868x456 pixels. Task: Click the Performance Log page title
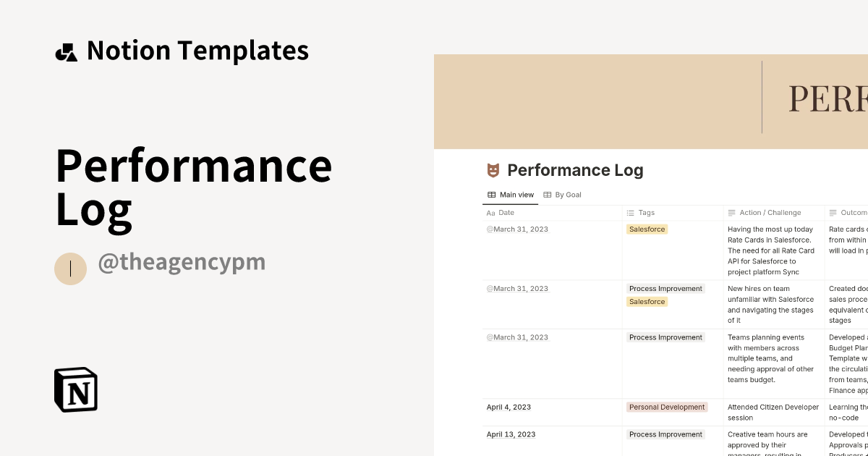point(575,169)
